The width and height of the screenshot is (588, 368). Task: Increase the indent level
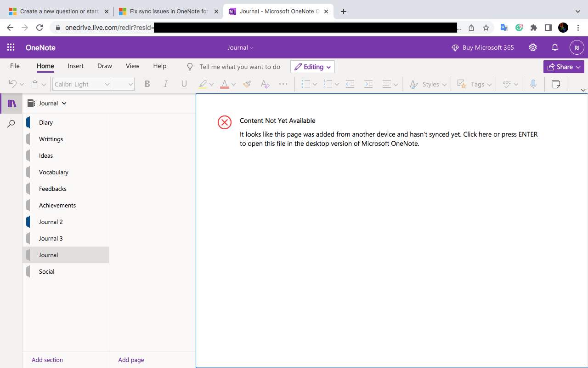368,84
